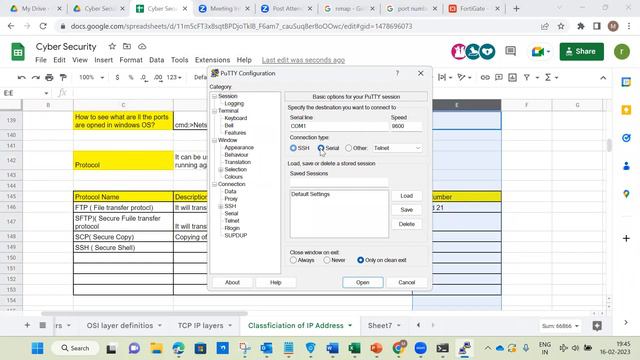Start a Google Meet call icon
The height and width of the screenshot is (360, 640).
[538, 51]
